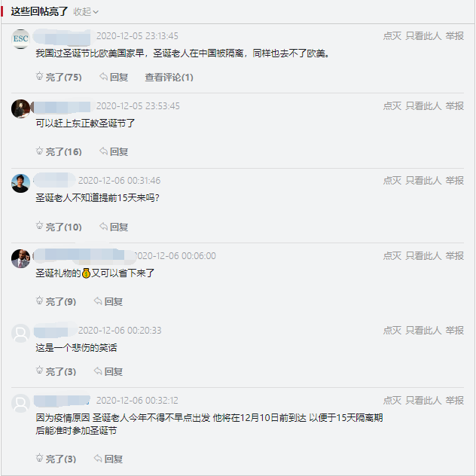Click 点灭 on the first comment
The width and height of the screenshot is (476, 476).
point(392,35)
